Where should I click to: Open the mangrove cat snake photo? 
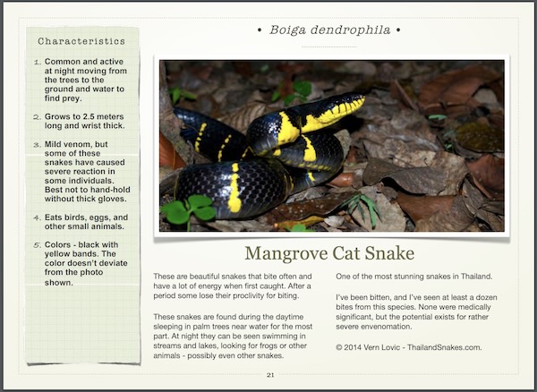[x=331, y=146]
